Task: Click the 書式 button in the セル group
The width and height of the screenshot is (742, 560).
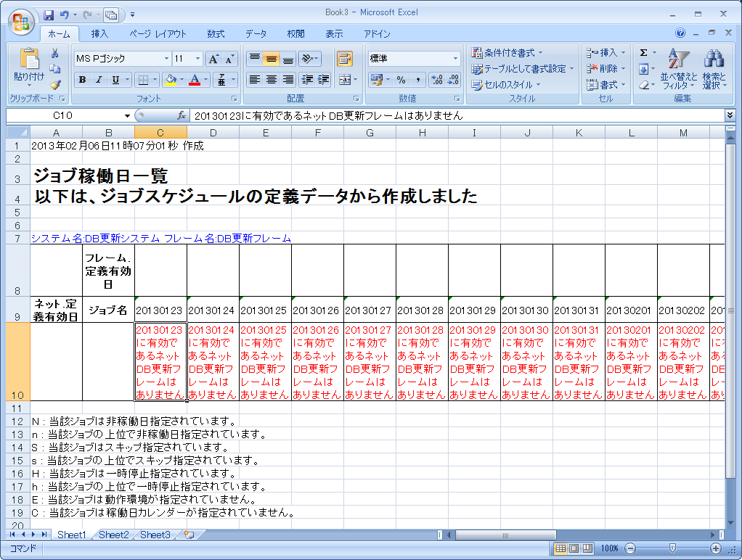Action: [606, 85]
